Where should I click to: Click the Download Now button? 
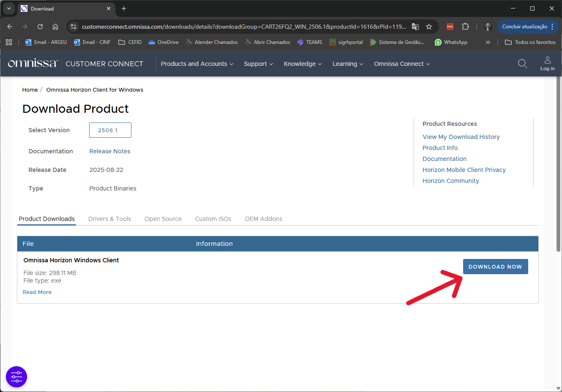point(495,267)
